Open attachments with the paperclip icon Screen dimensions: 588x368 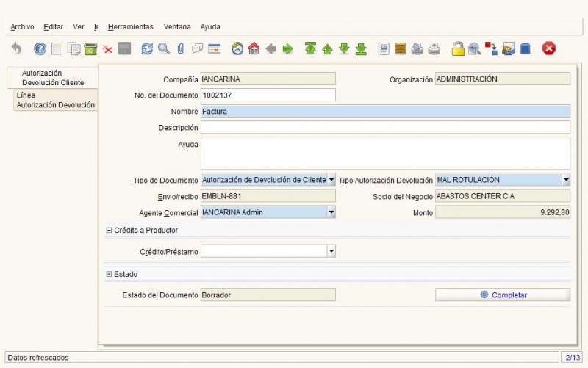[180, 48]
